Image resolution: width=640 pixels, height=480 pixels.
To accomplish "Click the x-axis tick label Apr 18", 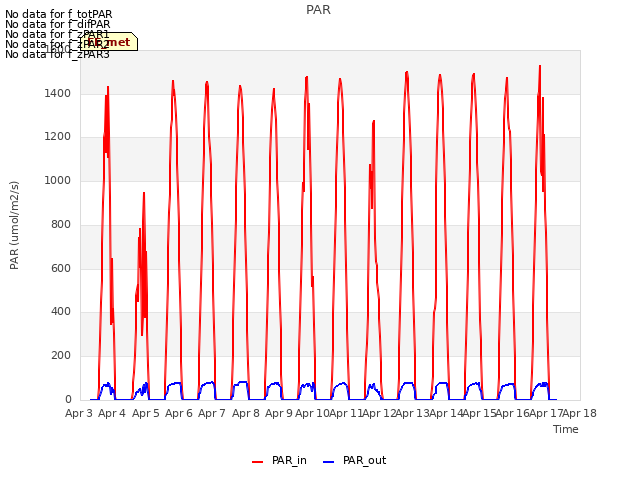I will (580, 413).
